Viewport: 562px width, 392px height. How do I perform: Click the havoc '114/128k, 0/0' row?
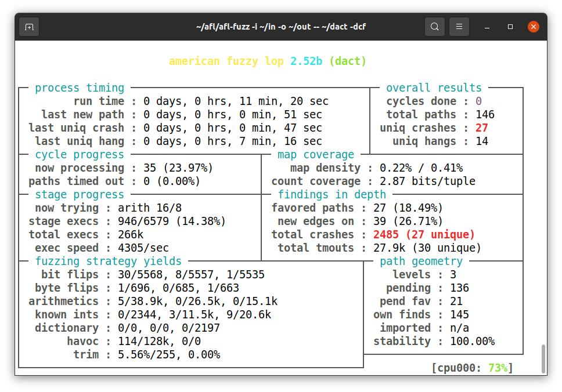click(x=134, y=341)
